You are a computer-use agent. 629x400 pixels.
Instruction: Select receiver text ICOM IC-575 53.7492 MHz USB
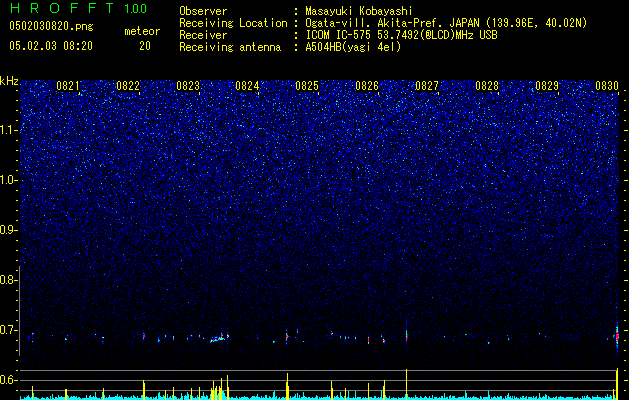click(x=401, y=35)
